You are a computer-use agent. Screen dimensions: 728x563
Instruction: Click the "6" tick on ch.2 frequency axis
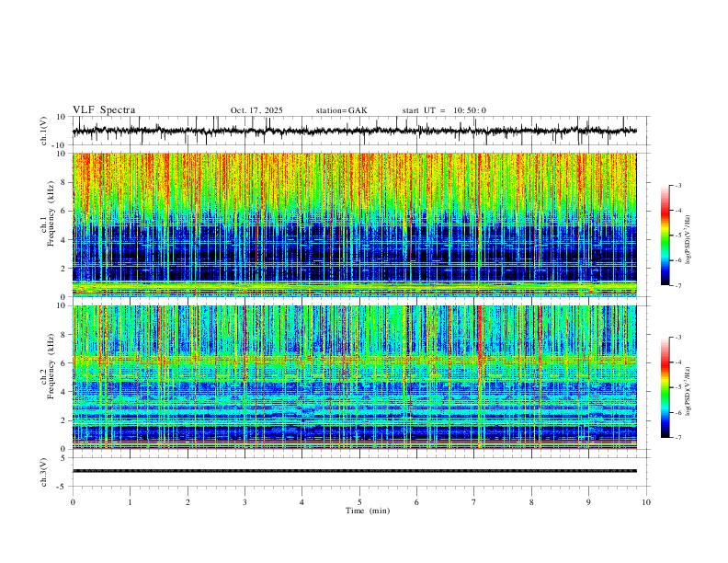[x=64, y=363]
